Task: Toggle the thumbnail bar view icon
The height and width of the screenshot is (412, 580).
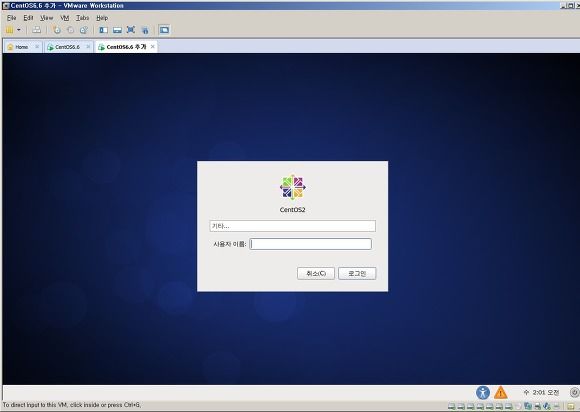Action: pyautogui.click(x=117, y=30)
